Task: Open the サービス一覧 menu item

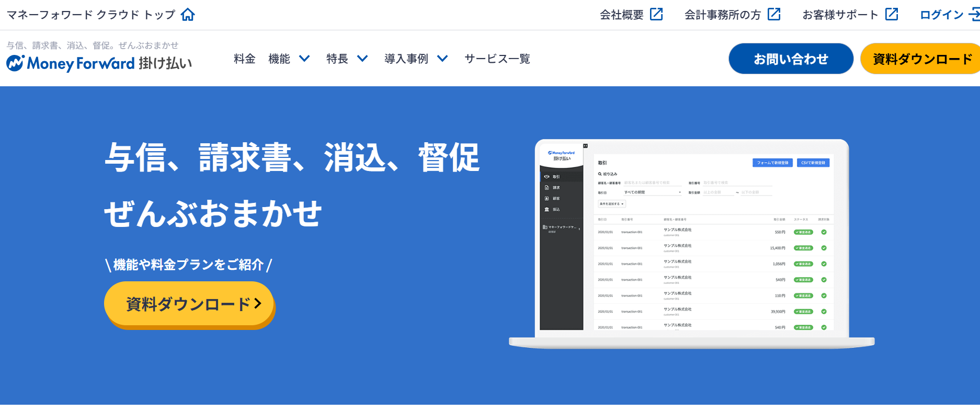Action: point(497,59)
